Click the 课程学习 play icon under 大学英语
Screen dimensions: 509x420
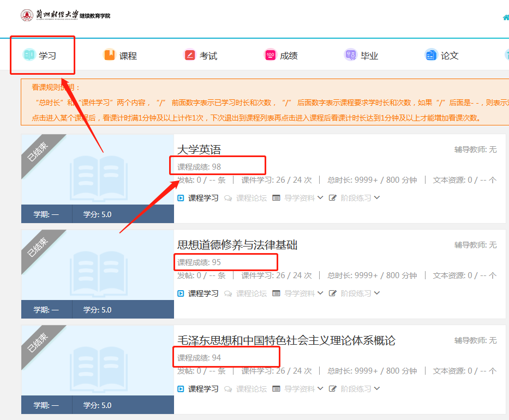pos(181,198)
